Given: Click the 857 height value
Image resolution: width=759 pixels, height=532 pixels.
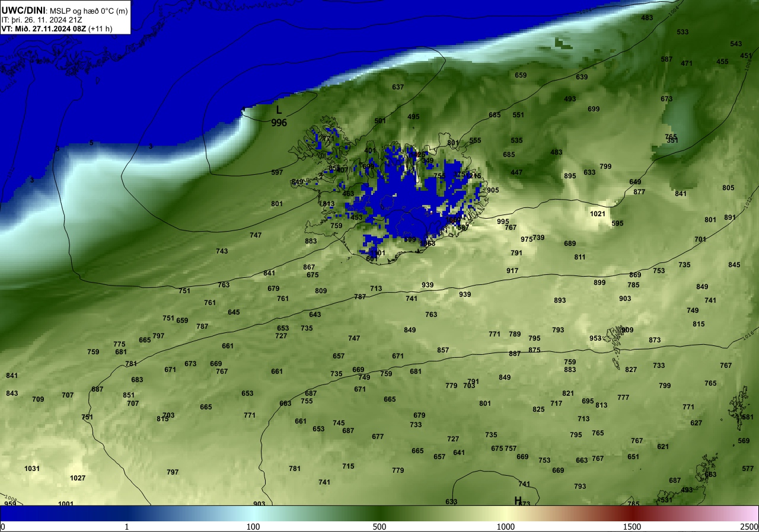Looking at the screenshot, I should point(443,350).
